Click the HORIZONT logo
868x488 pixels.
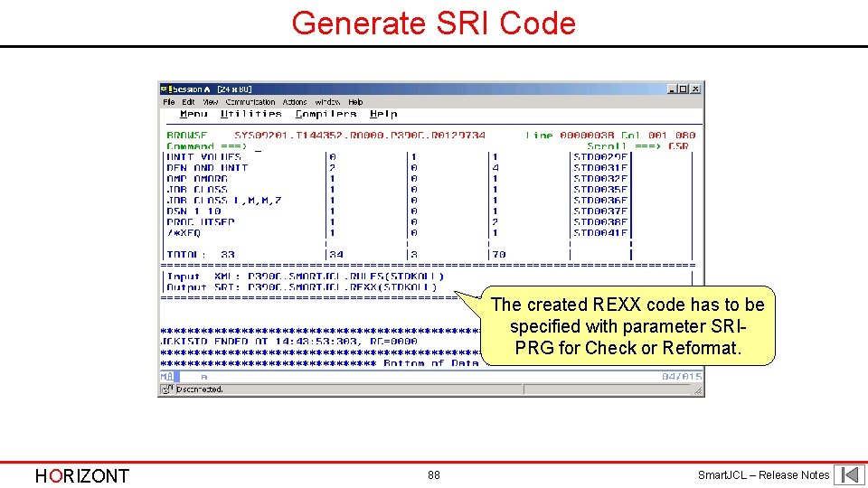[82, 476]
